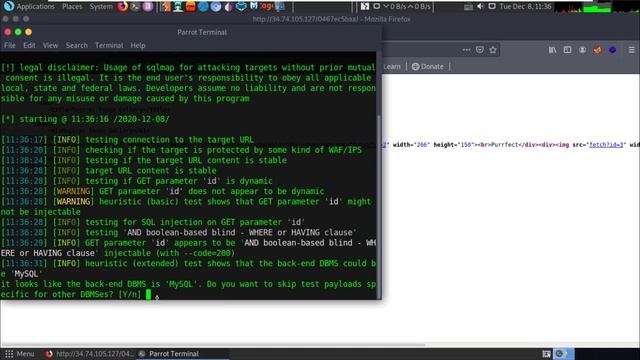Click the orange square launcher in panel

click(190, 6)
